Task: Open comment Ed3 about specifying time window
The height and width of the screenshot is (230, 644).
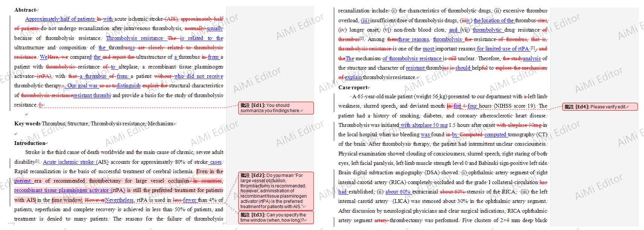Action: [x=276, y=218]
